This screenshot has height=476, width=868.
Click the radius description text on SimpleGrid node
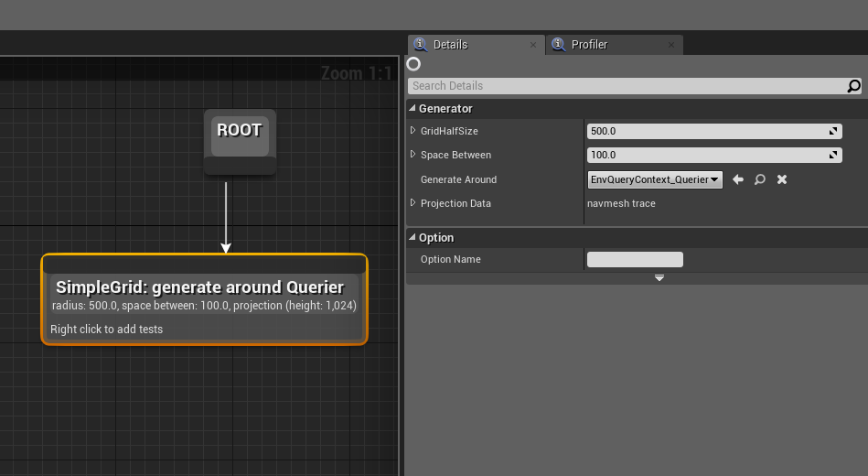[204, 306]
